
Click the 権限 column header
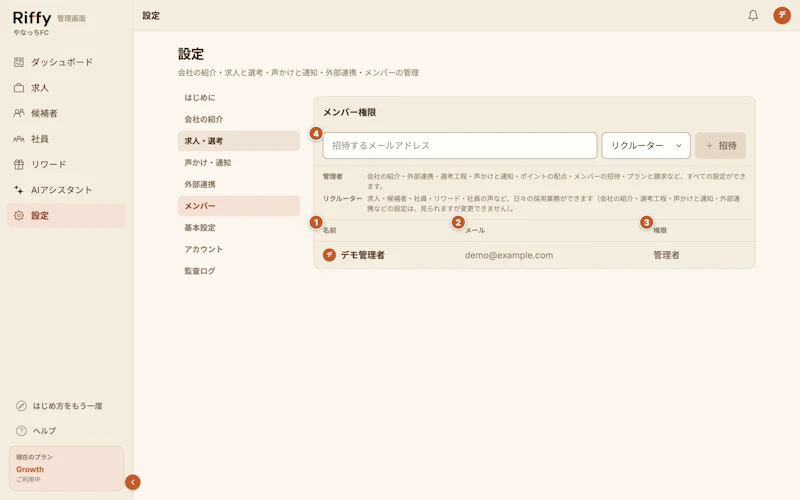pyautogui.click(x=660, y=230)
